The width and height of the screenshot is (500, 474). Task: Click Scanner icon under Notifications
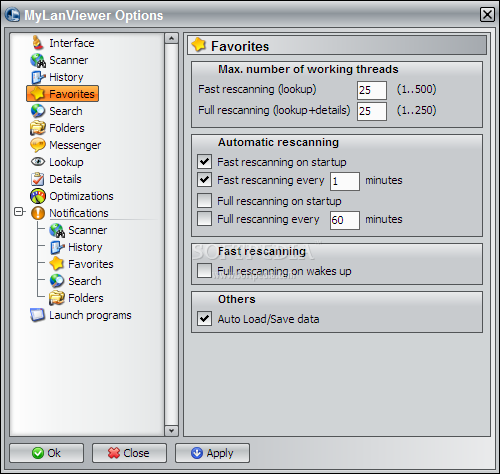point(57,230)
